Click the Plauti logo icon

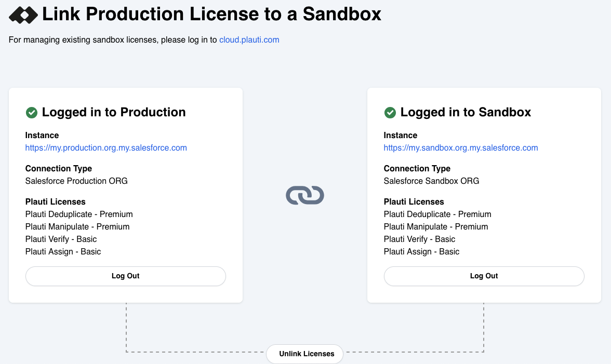[x=23, y=15]
